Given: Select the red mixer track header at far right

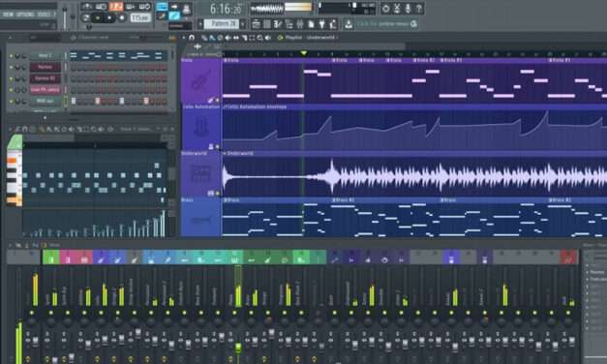Looking at the screenshot, I should tap(568, 258).
